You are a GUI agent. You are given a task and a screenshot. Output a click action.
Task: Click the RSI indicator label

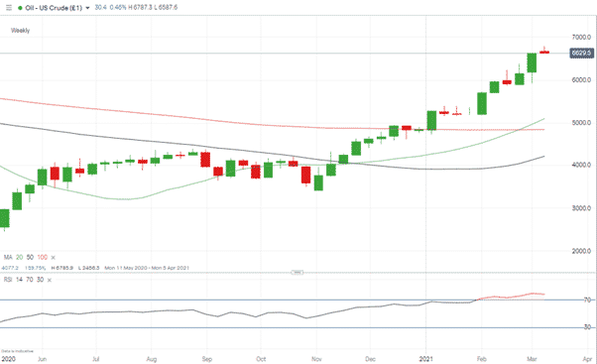8,280
